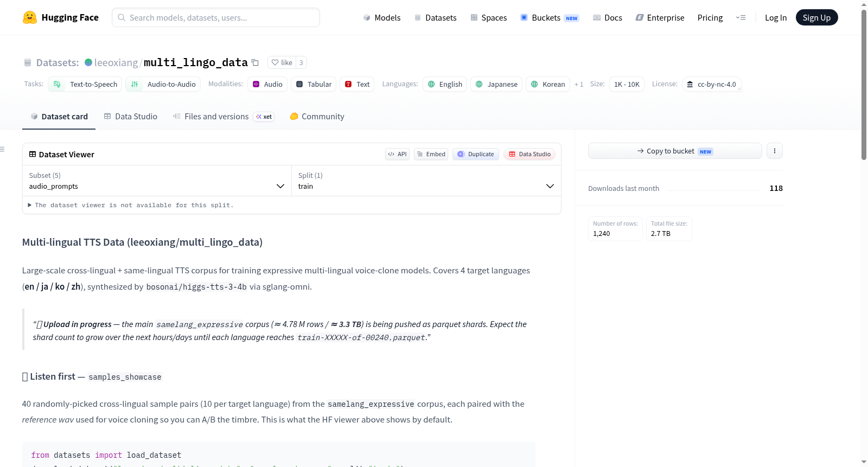Click the Docs book icon

pos(597,17)
